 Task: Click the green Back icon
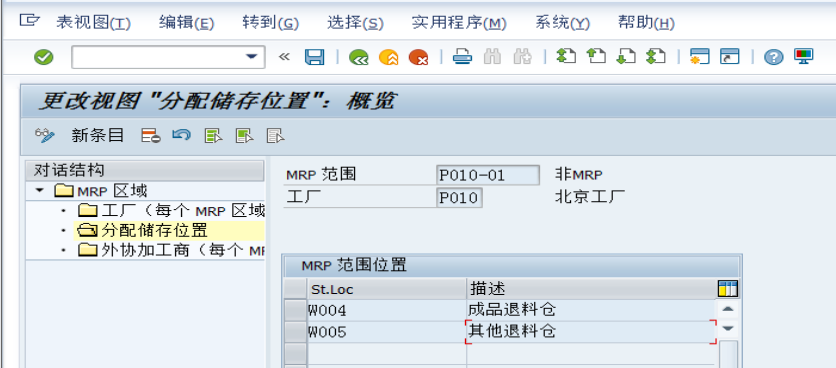coord(359,57)
